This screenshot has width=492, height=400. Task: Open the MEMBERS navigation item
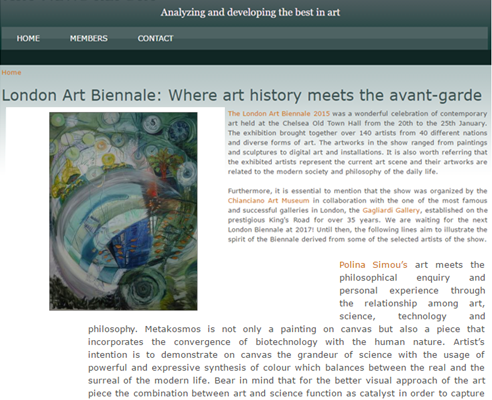point(89,38)
